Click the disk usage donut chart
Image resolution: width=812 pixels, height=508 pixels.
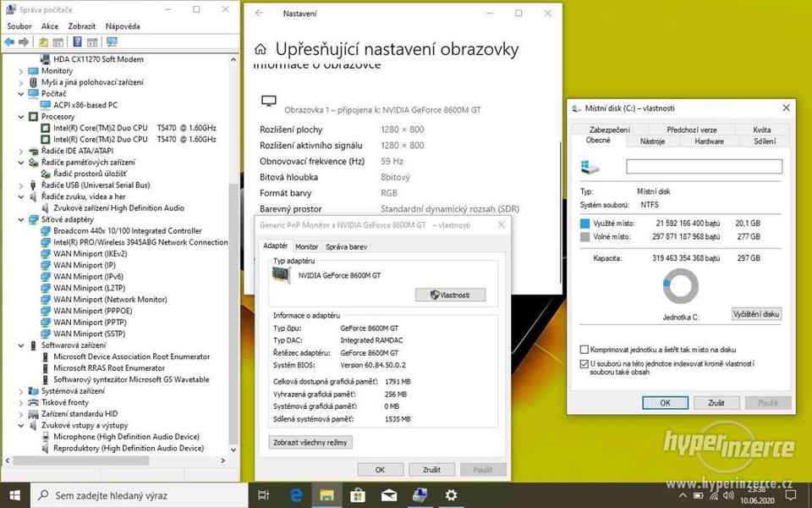pyautogui.click(x=680, y=285)
